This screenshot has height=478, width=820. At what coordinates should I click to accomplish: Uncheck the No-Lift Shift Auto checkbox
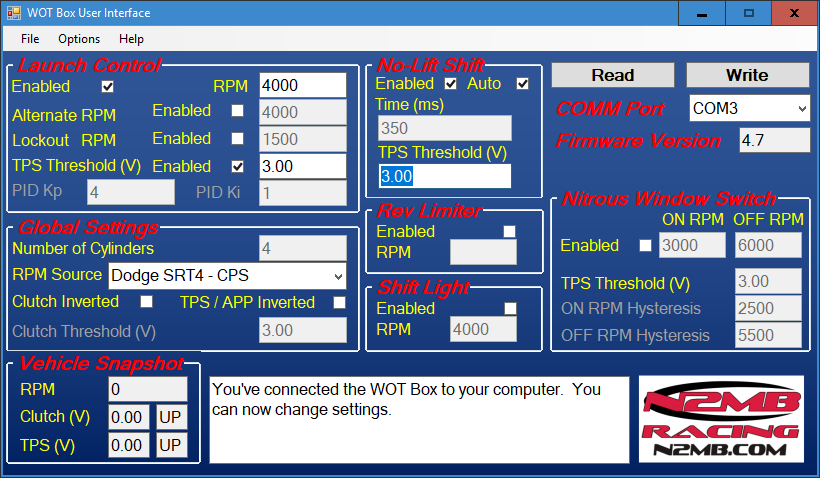pyautogui.click(x=522, y=84)
